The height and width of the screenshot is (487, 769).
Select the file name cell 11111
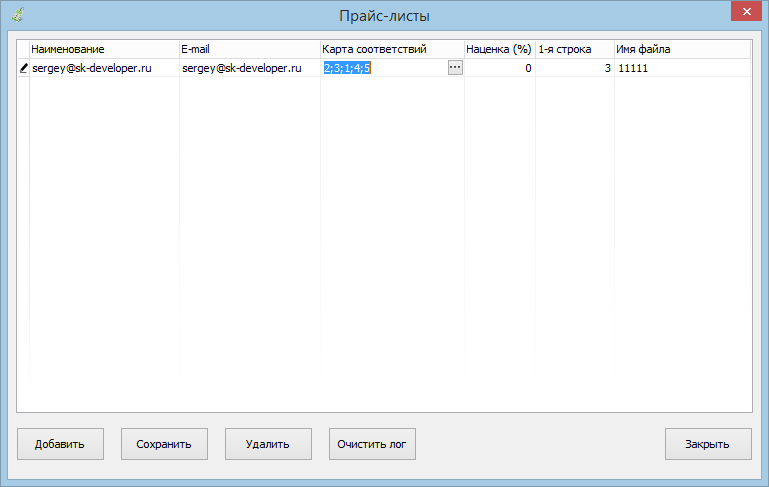(683, 68)
